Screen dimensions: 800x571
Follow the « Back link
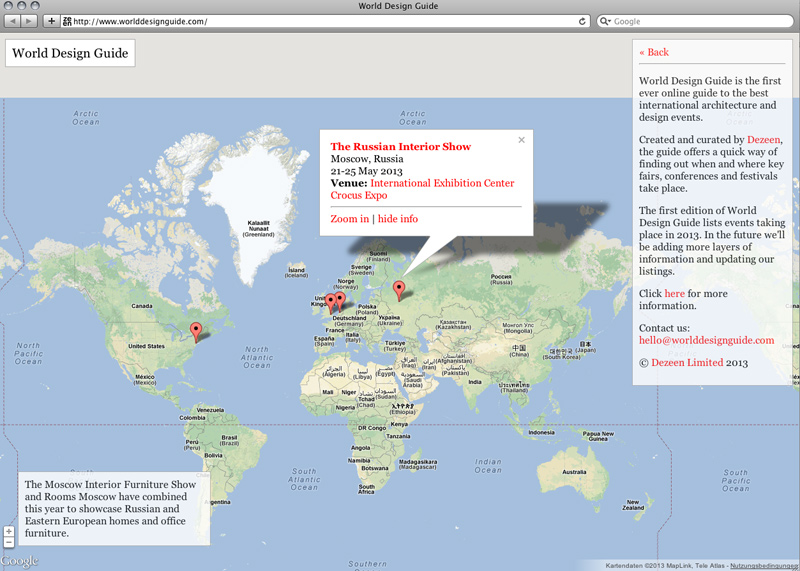(654, 52)
